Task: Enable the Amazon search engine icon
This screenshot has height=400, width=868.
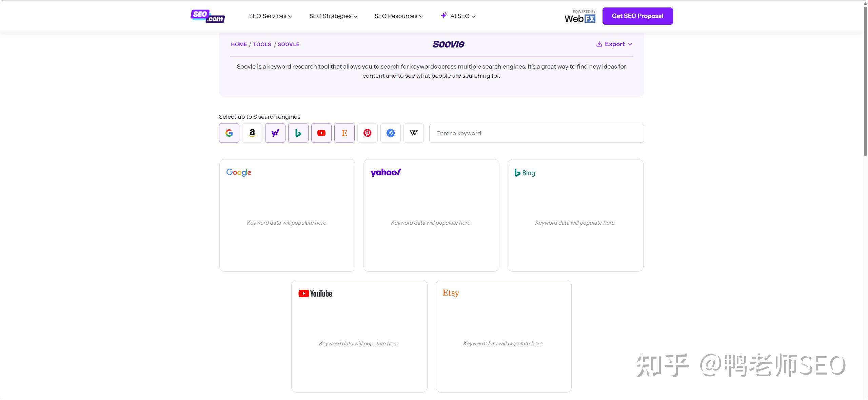Action: click(x=252, y=133)
